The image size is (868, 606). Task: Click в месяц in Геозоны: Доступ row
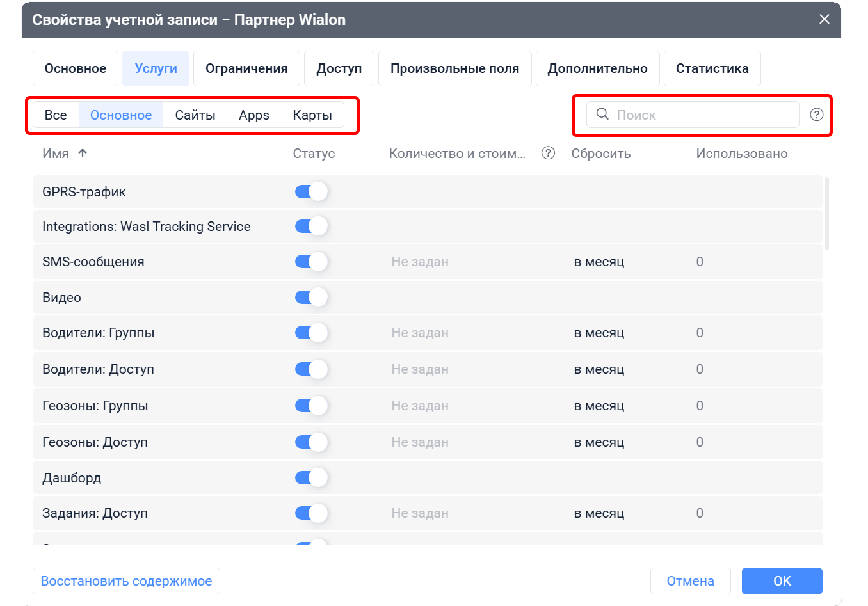click(x=599, y=442)
